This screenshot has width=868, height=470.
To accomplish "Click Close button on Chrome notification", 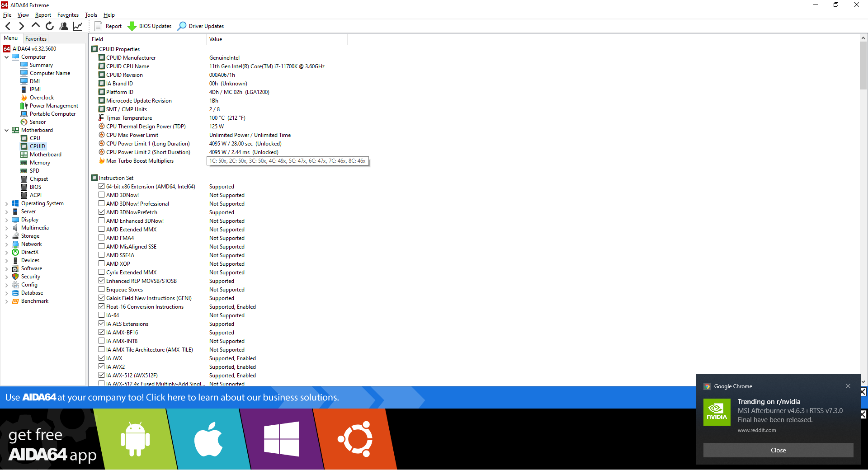I will pos(778,450).
